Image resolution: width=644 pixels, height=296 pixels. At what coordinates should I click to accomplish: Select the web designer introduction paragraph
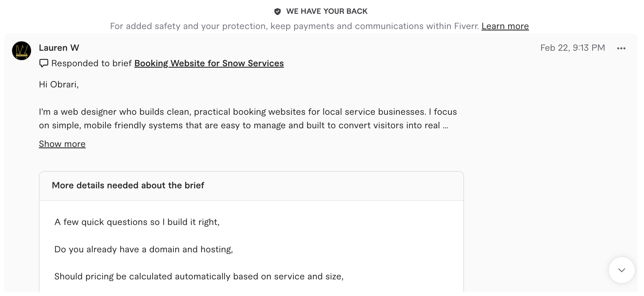point(248,118)
